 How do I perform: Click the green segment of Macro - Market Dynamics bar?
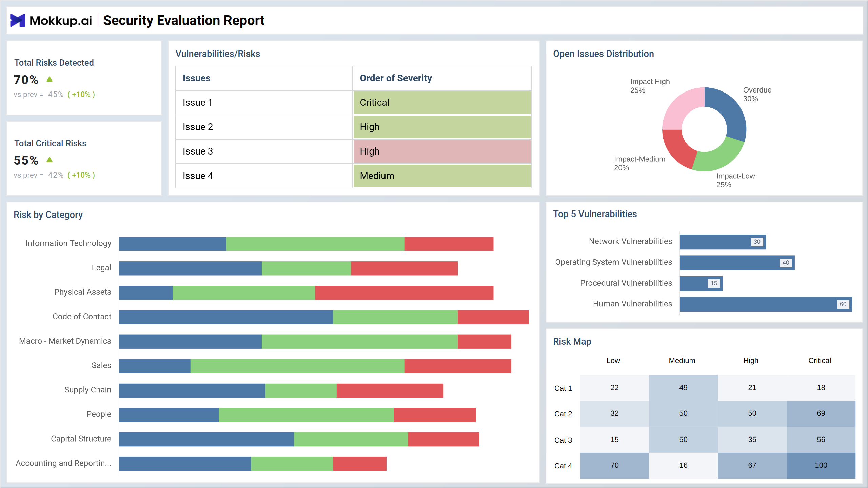coord(360,342)
